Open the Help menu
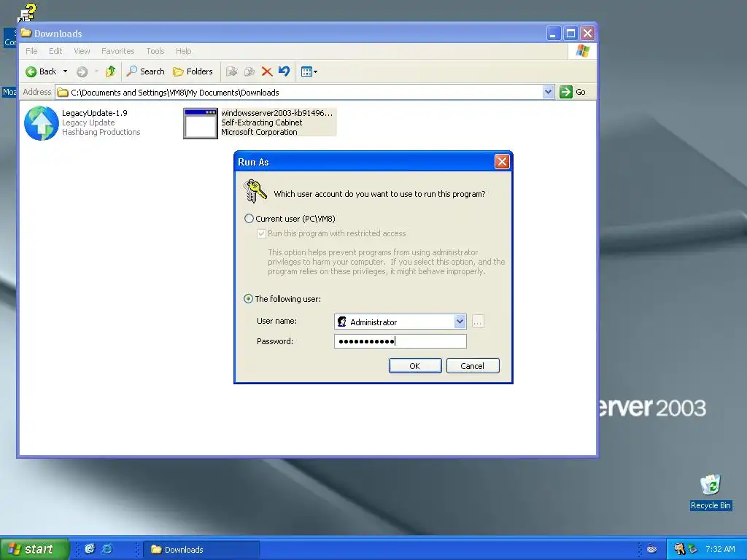 point(183,51)
